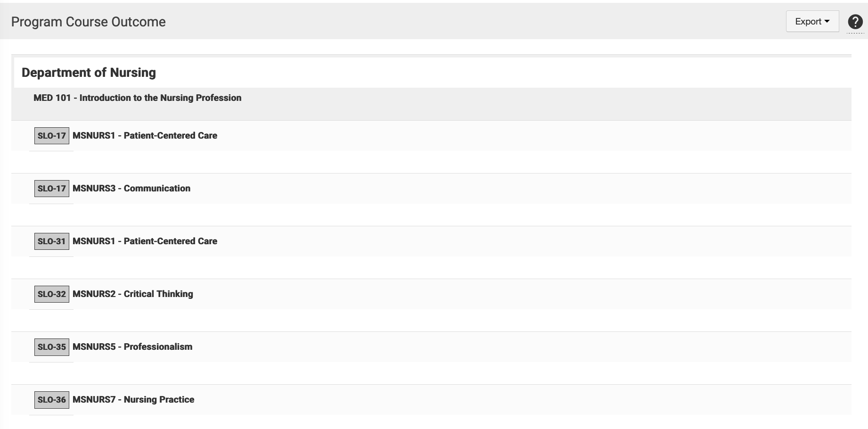Screen dimensions: 868x429
Task: Open Patient-Centered Care outcome next to SLO-17
Action: coord(145,136)
